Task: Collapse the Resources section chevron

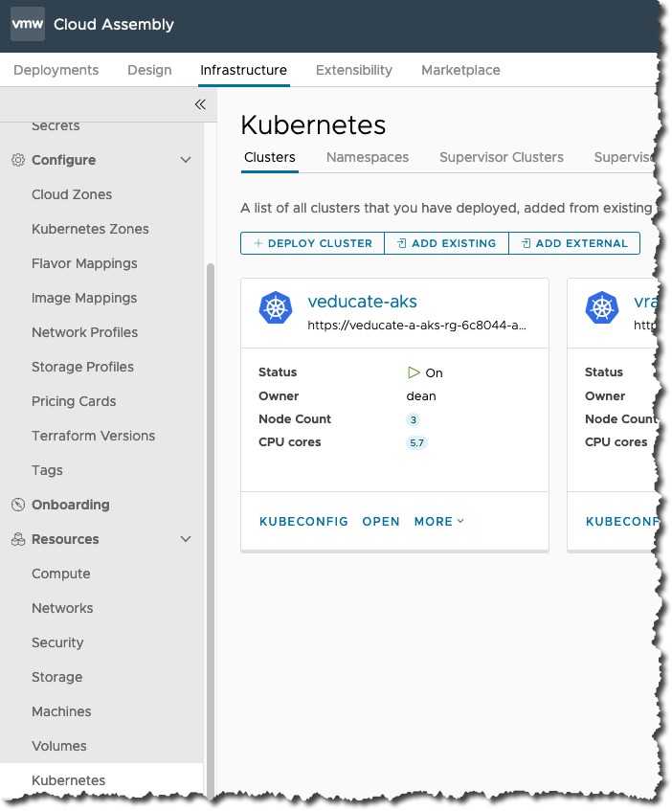Action: tap(186, 539)
